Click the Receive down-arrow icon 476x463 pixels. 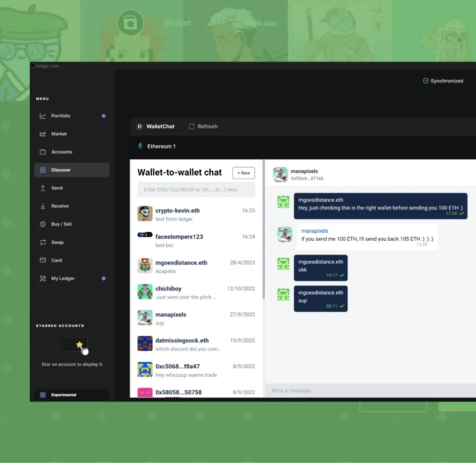pyautogui.click(x=43, y=206)
